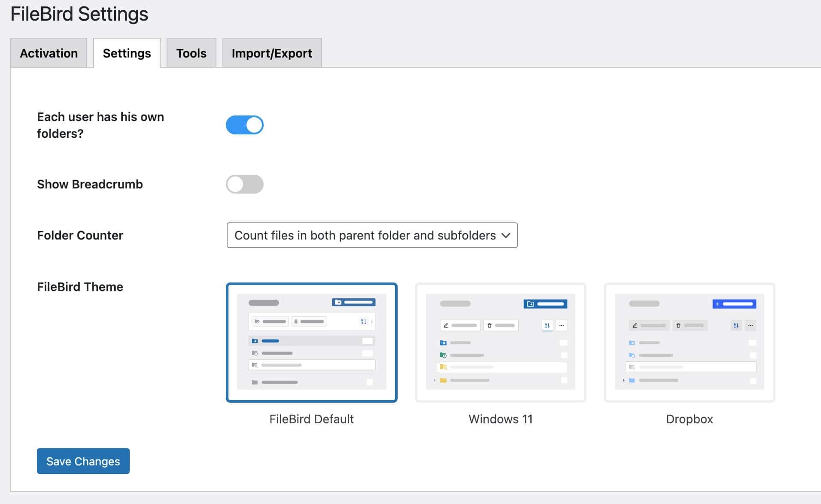
Task: Click the home folder icon in FileBird Default preview
Action: tap(255, 341)
